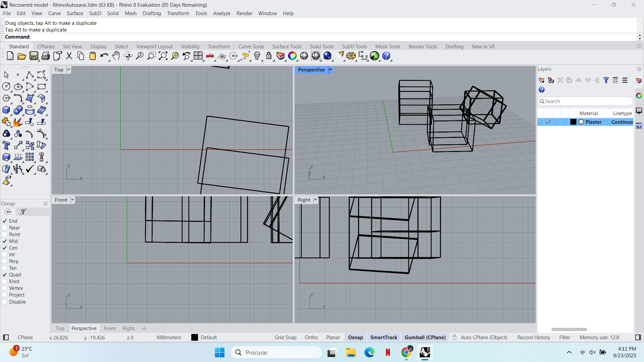Toggle Grid Snap in status bar

285,338
